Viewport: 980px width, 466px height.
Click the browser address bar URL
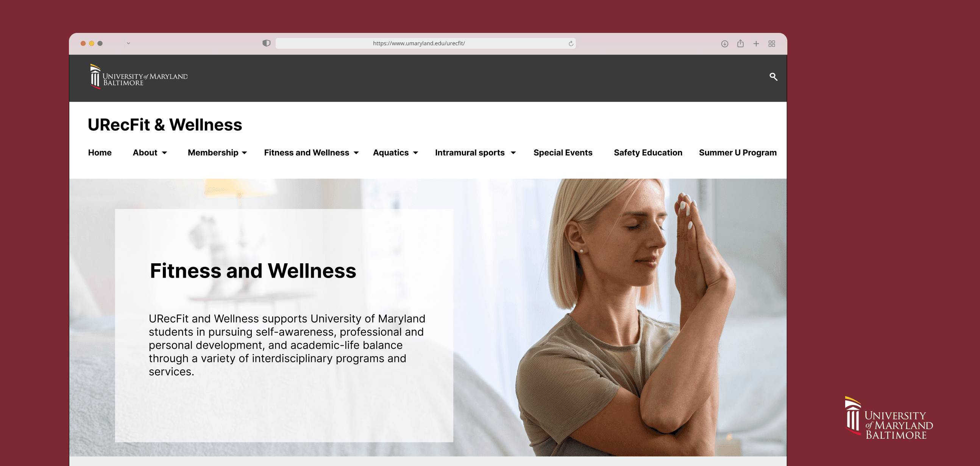tap(419, 43)
